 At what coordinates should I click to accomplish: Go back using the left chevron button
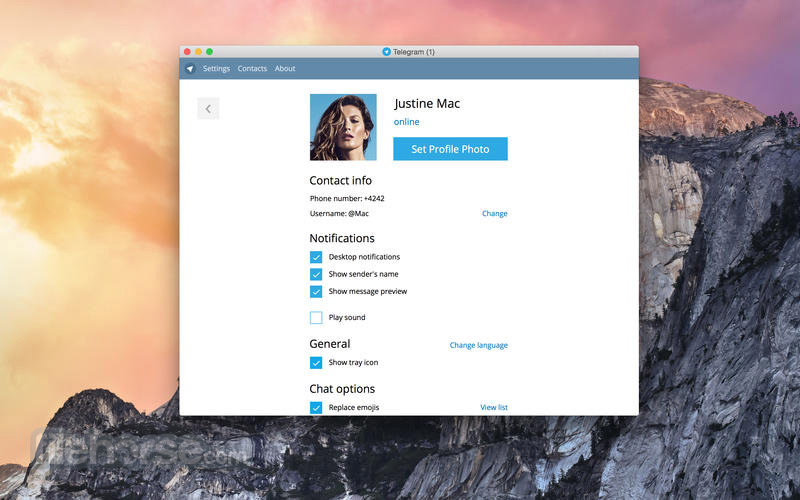click(208, 109)
